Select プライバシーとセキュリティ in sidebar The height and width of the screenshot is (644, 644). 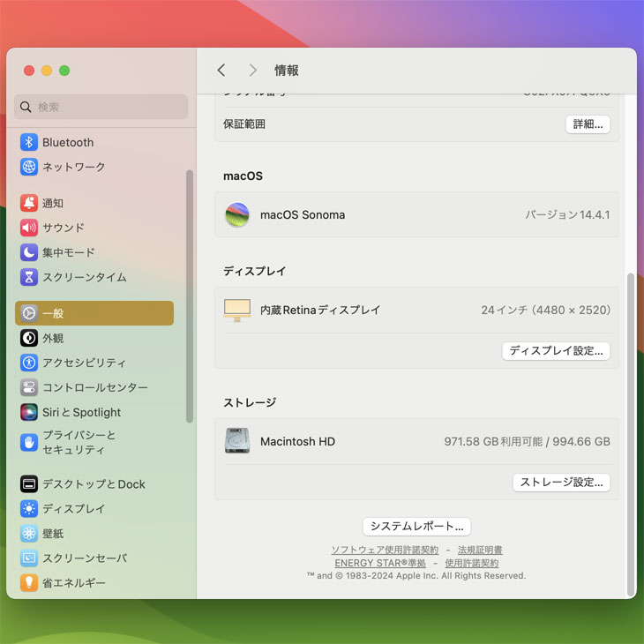click(94, 442)
